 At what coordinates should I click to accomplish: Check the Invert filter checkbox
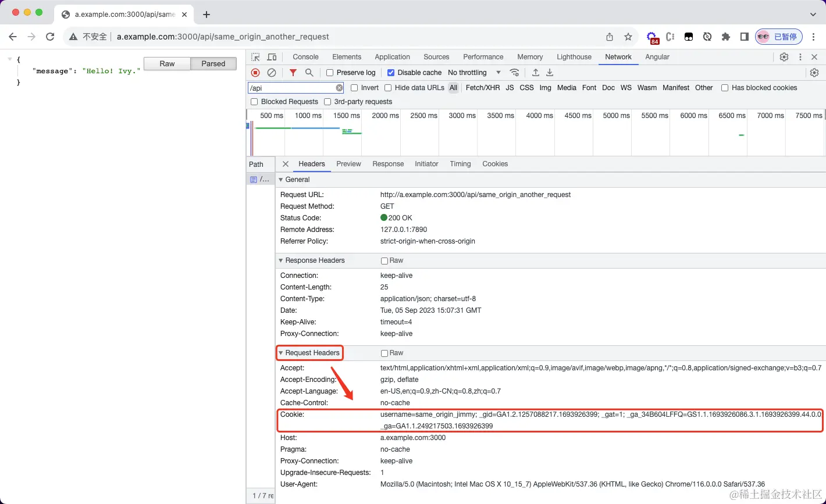tap(354, 88)
